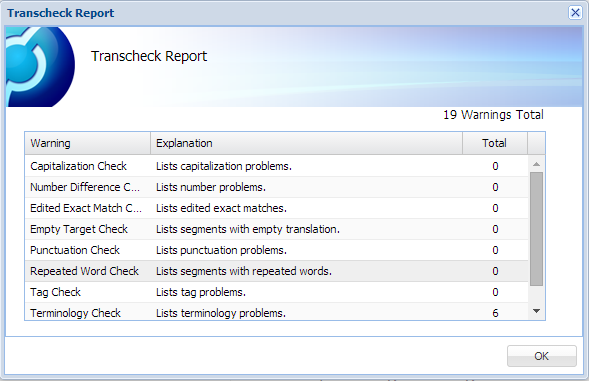Click the OK button

[541, 356]
